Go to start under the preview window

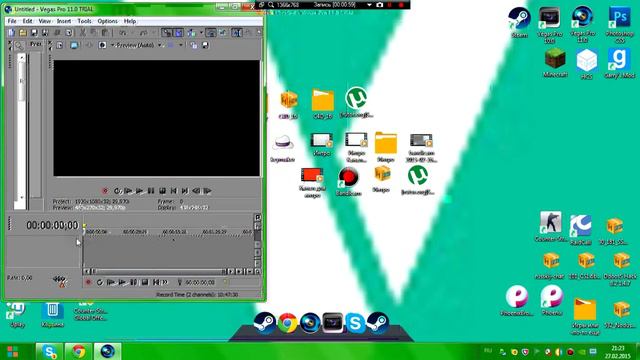coord(174,191)
